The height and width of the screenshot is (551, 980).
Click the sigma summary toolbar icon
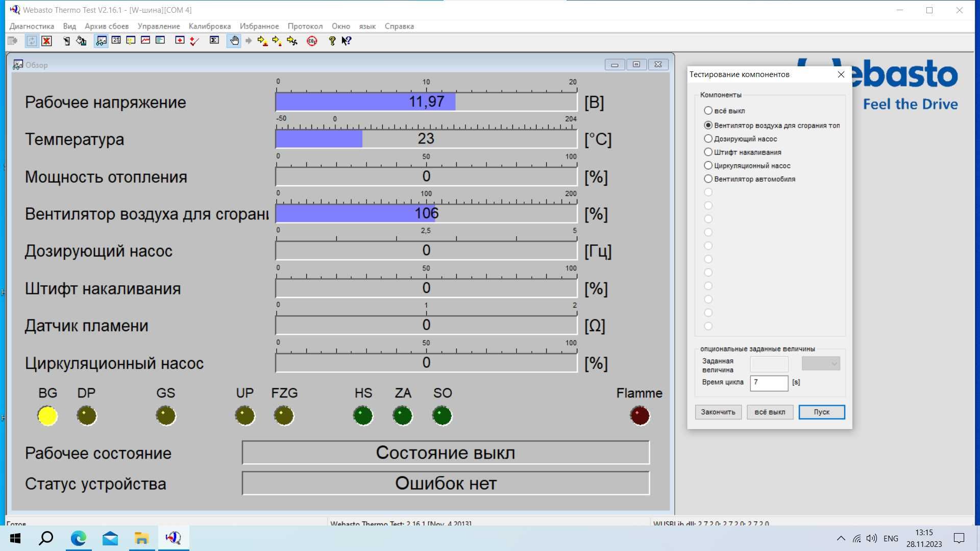pyautogui.click(x=214, y=41)
